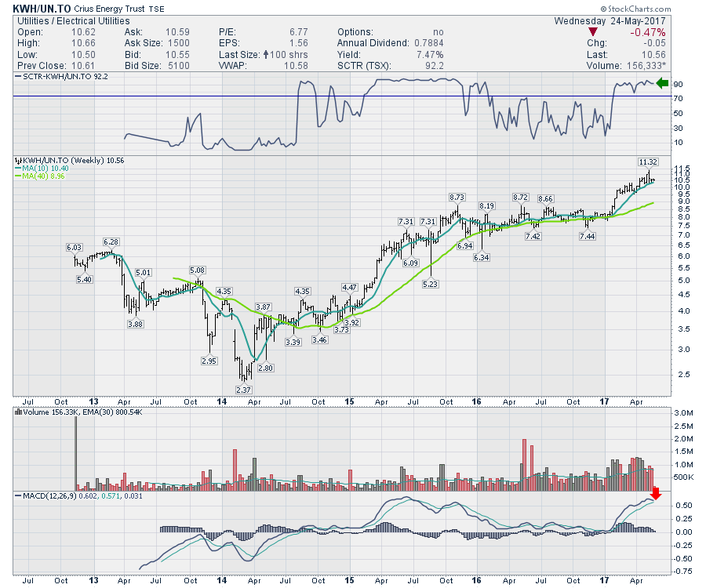Click the 8.73 peak price label
The width and height of the screenshot is (706, 588).
coord(457,197)
